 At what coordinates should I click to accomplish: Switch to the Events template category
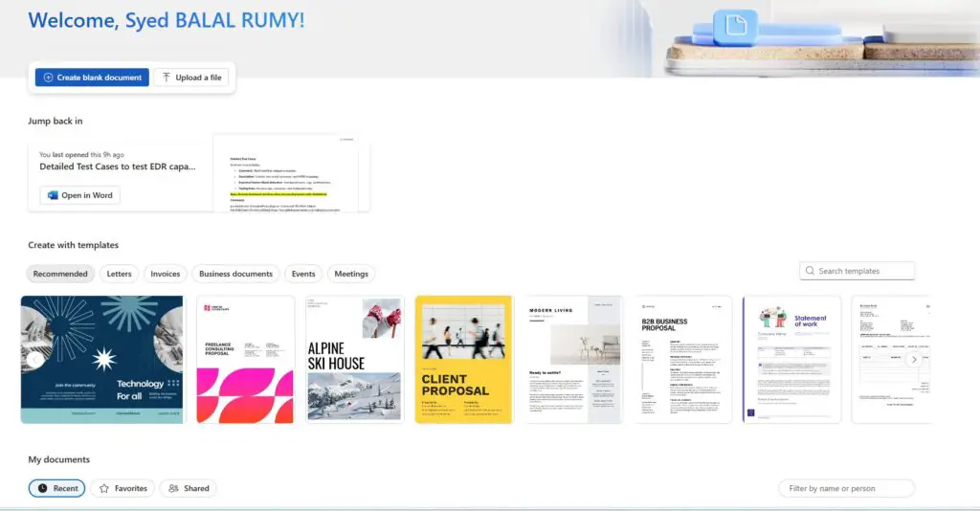point(303,274)
